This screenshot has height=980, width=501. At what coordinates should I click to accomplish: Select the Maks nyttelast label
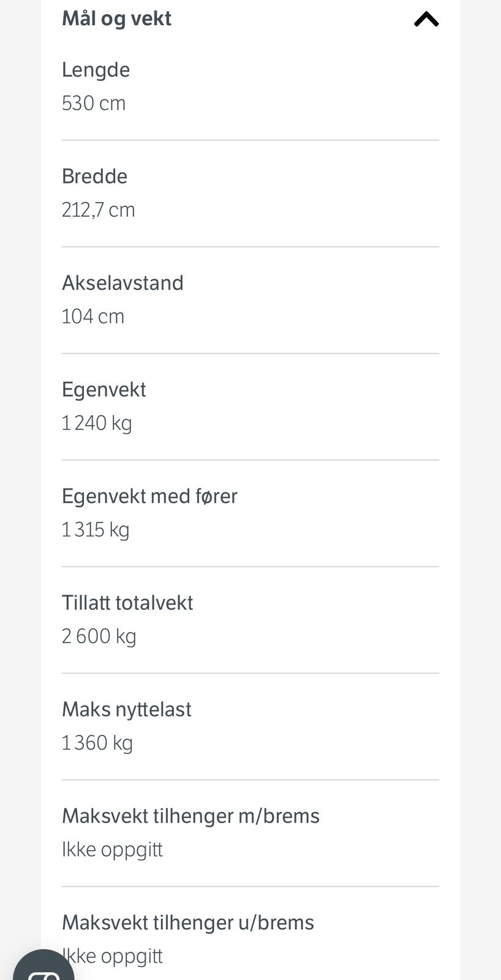(x=127, y=709)
